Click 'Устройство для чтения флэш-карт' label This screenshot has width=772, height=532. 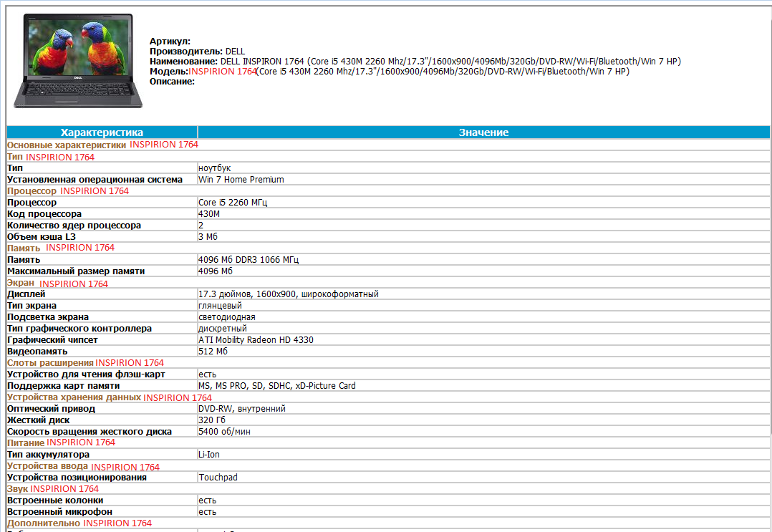tap(86, 374)
